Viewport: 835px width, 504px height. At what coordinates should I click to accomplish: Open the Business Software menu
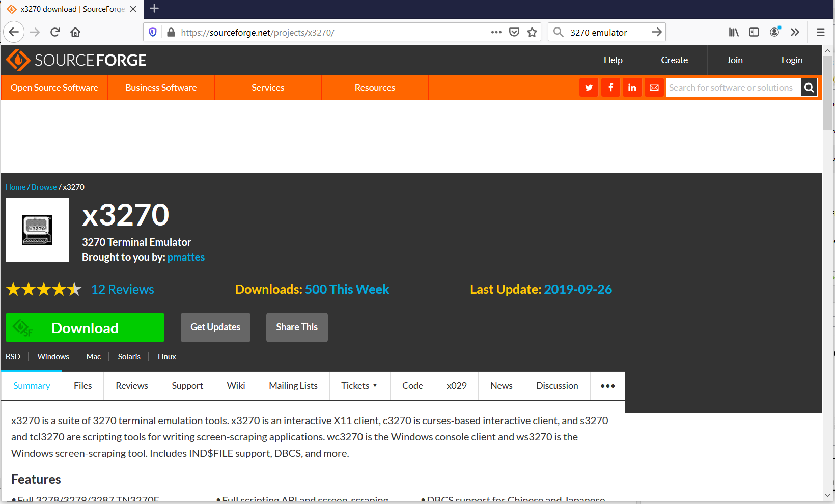click(x=161, y=88)
